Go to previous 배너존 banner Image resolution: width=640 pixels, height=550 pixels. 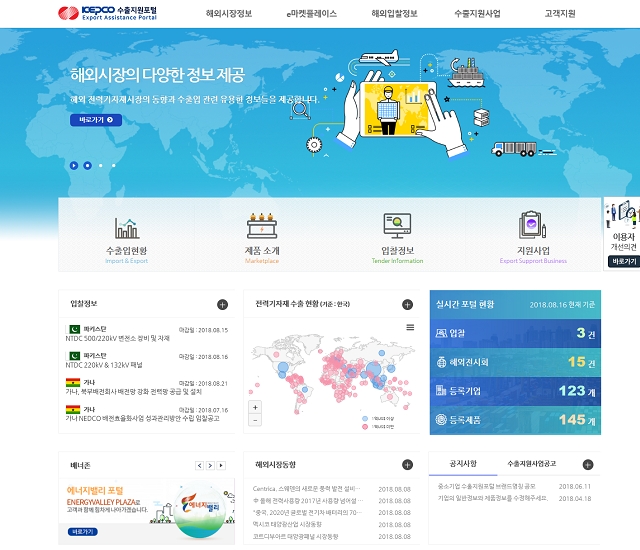point(199,465)
